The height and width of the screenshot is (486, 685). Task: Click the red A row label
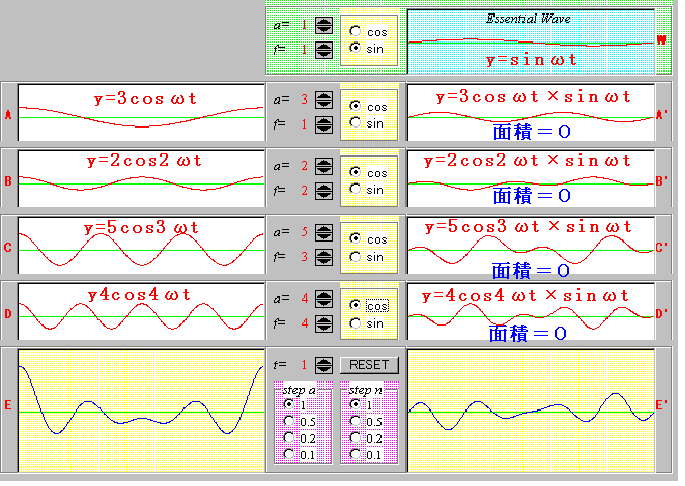pyautogui.click(x=8, y=115)
